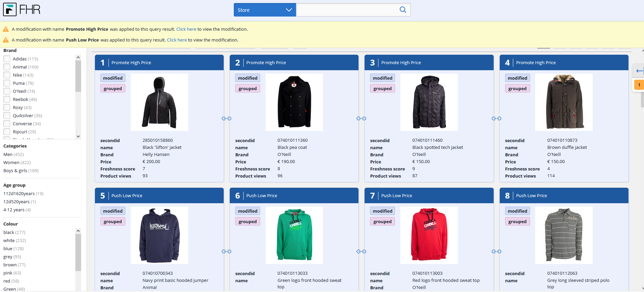The image size is (644, 292).
Task: Filter by Women category
Action: pos(17,162)
